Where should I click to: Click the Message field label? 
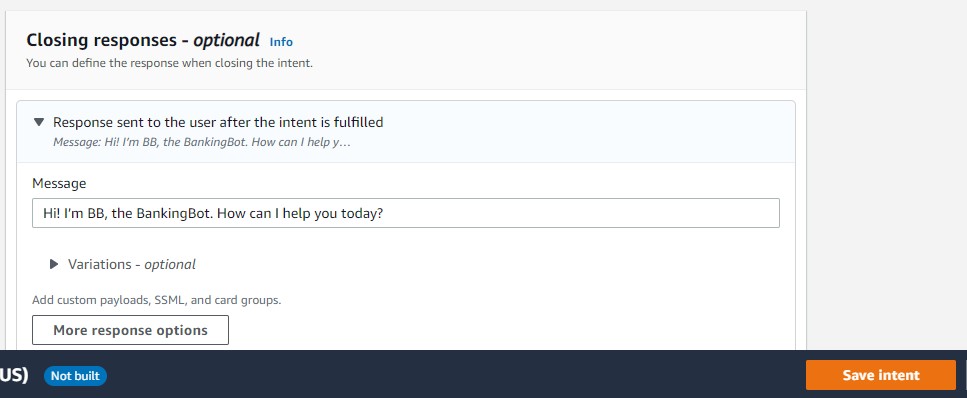tap(59, 183)
